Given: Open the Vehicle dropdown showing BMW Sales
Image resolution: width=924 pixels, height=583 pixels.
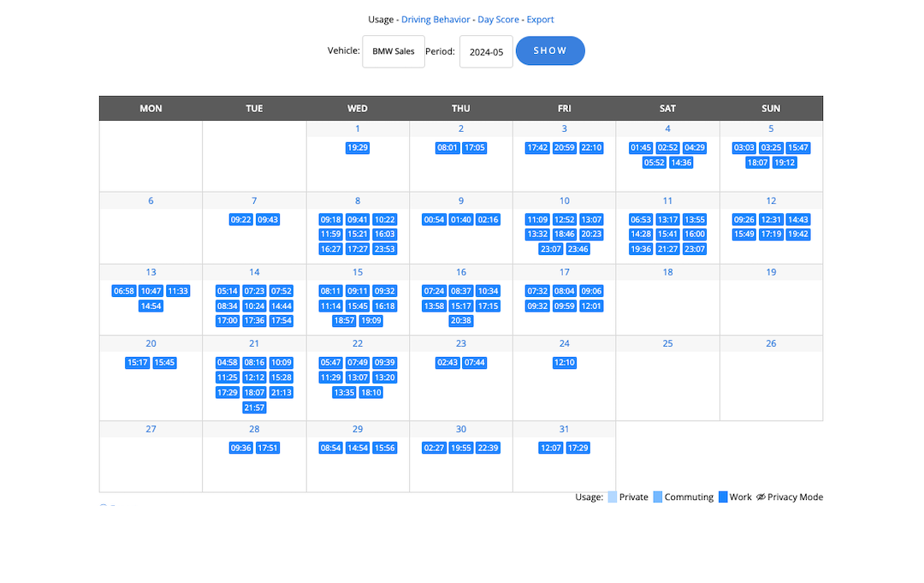Looking at the screenshot, I should tap(394, 51).
